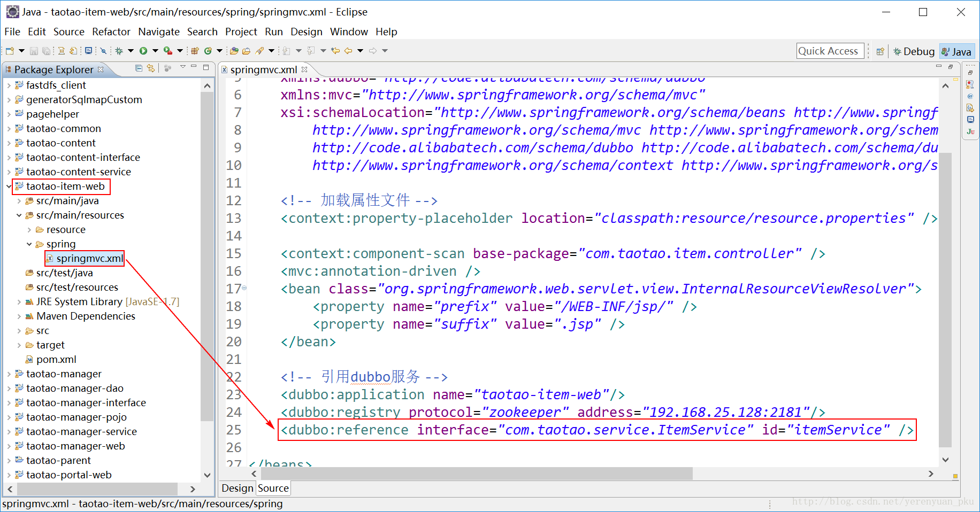Viewport: 980px width, 512px height.
Task: Click the Next Annotation icon
Action: (x=286, y=51)
